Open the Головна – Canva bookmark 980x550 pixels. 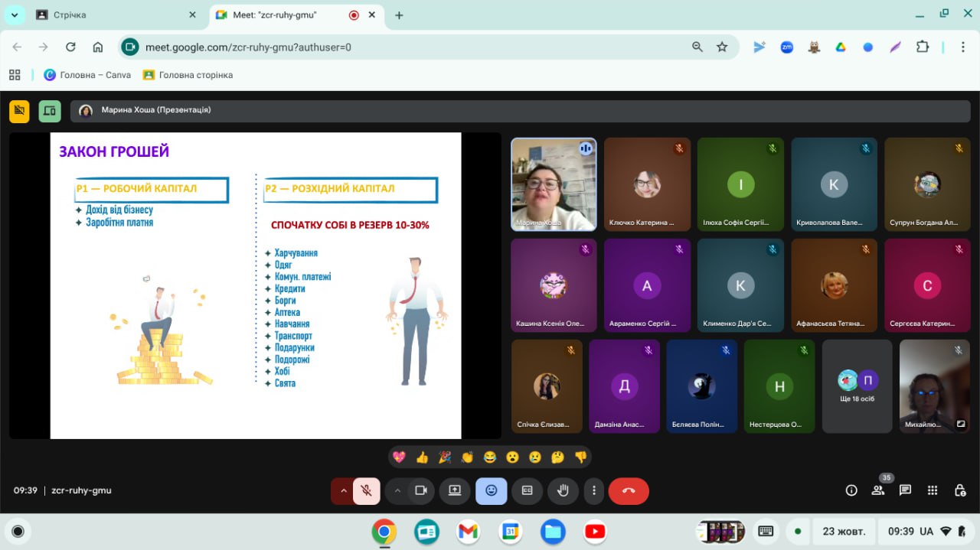88,75
